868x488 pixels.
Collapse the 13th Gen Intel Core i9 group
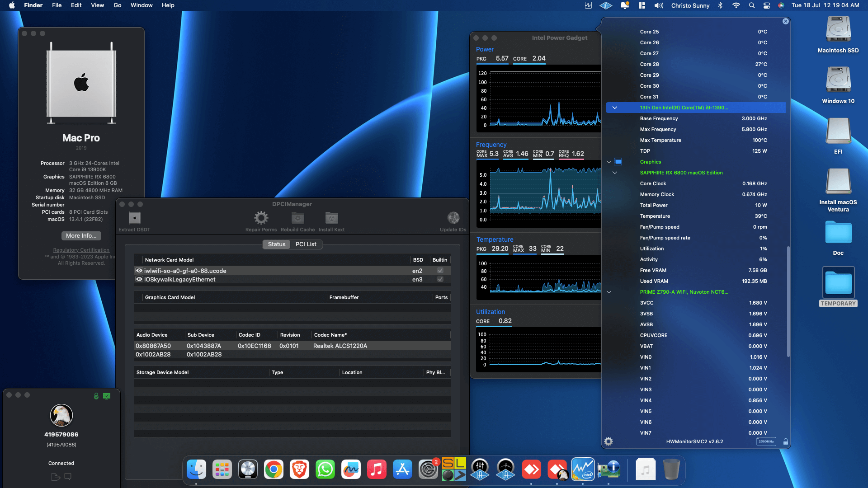pyautogui.click(x=615, y=108)
